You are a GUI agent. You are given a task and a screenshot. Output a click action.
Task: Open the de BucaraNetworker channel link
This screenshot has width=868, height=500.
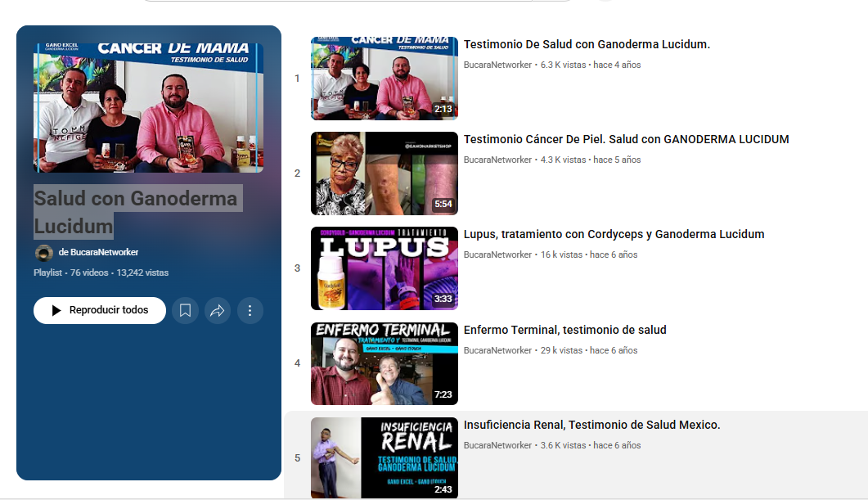[98, 252]
